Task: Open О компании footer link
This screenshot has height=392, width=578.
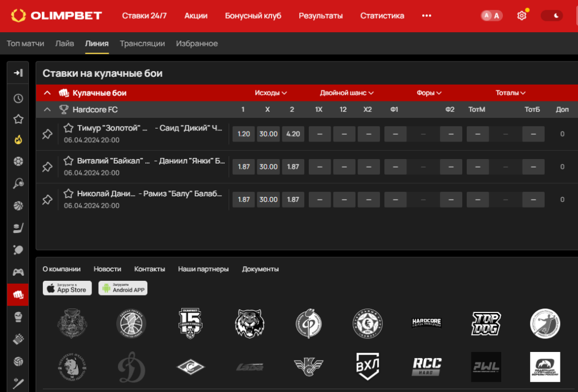Action: [x=62, y=269]
